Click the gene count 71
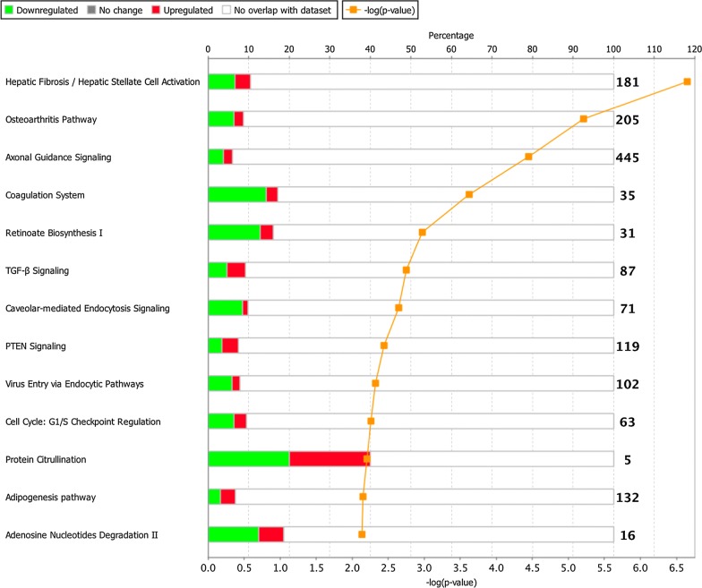 [x=627, y=309]
